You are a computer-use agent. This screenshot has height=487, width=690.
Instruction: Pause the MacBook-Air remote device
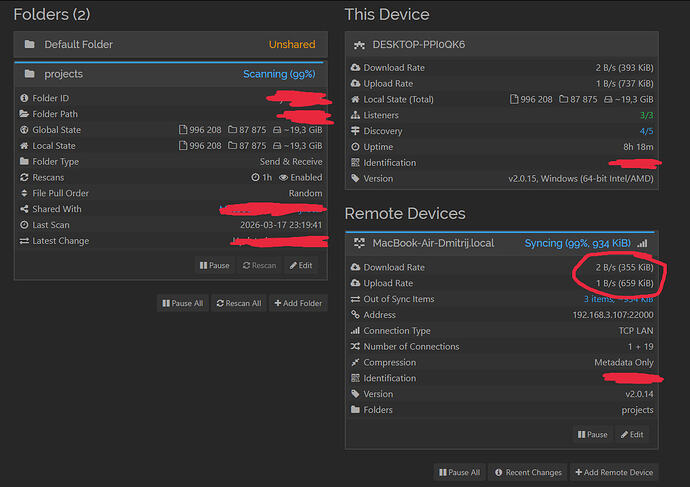592,434
